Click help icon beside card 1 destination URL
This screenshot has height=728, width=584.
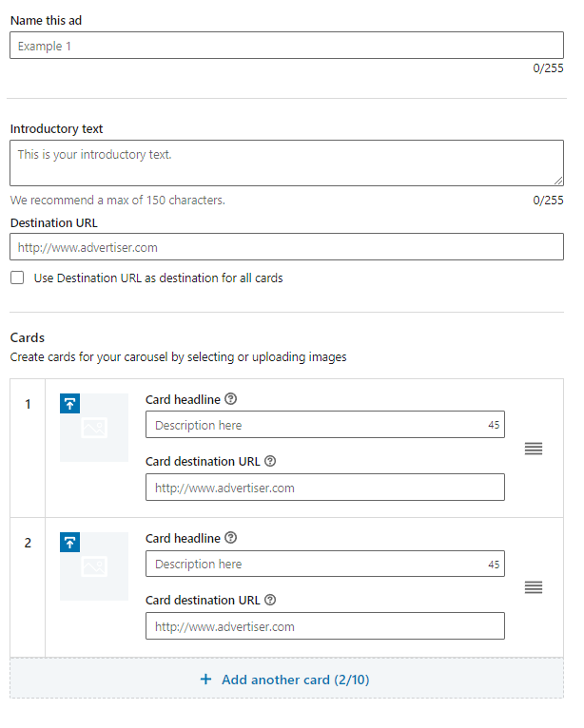click(x=270, y=461)
